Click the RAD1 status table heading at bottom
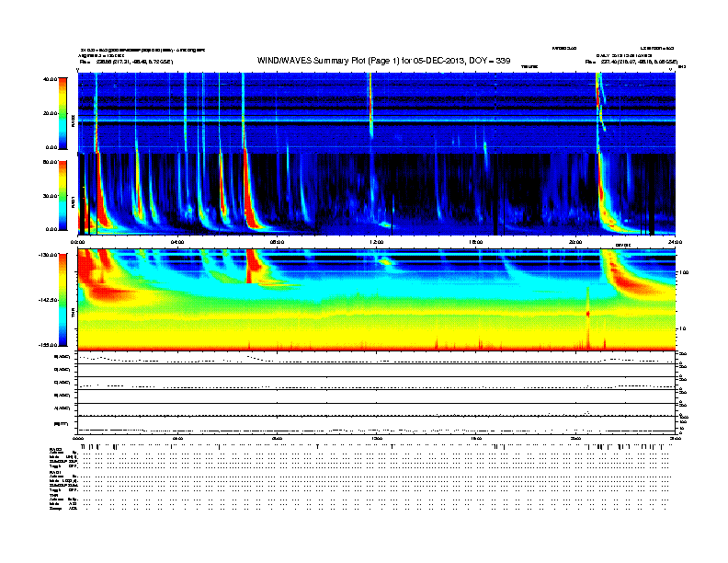 click(55, 473)
